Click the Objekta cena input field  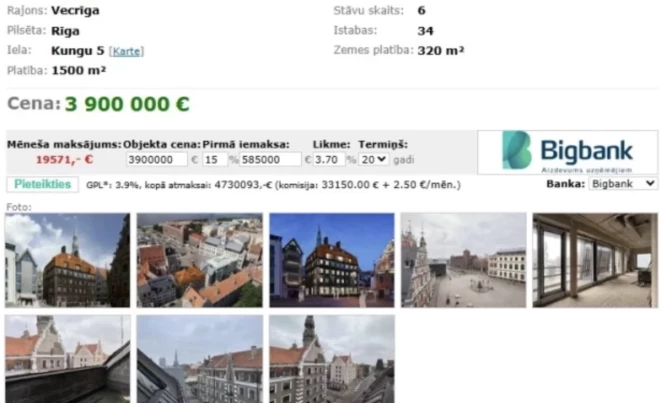click(157, 160)
